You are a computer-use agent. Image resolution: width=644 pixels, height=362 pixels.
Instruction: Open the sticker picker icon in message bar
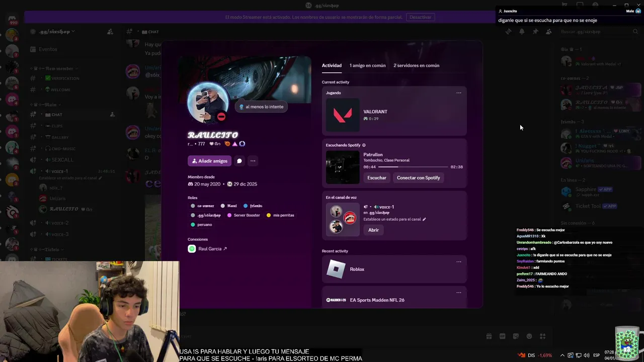point(516,336)
